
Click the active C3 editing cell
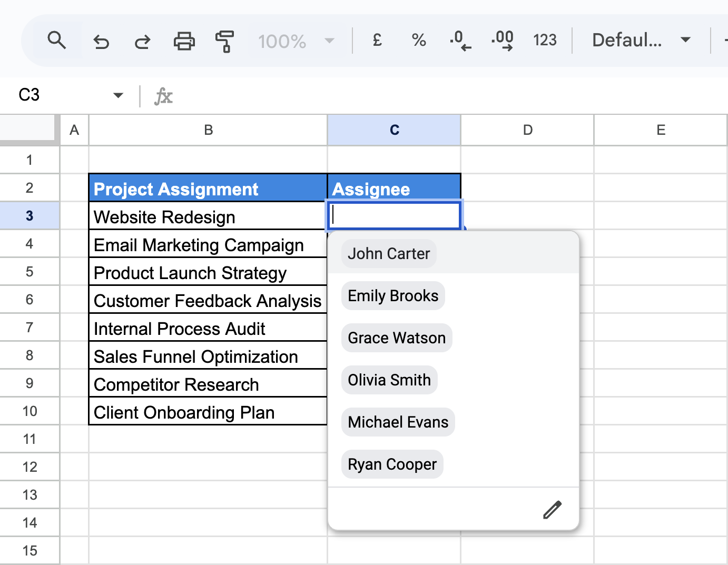394,215
